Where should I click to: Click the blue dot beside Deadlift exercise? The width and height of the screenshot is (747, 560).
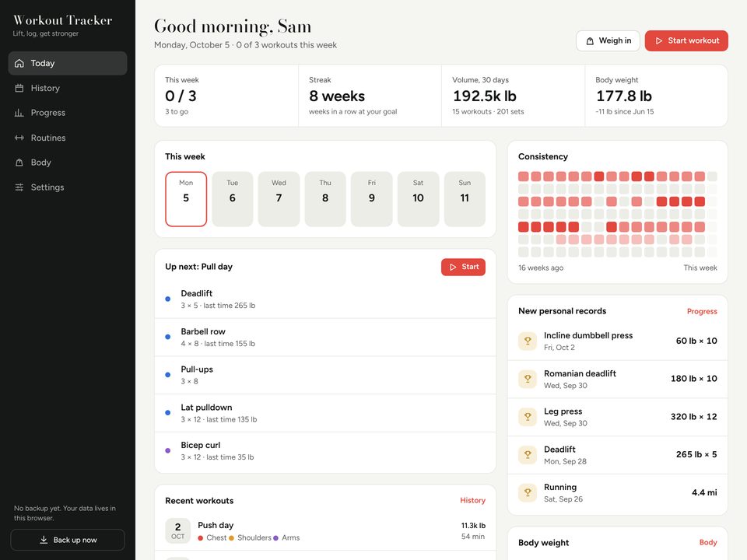[x=168, y=299]
